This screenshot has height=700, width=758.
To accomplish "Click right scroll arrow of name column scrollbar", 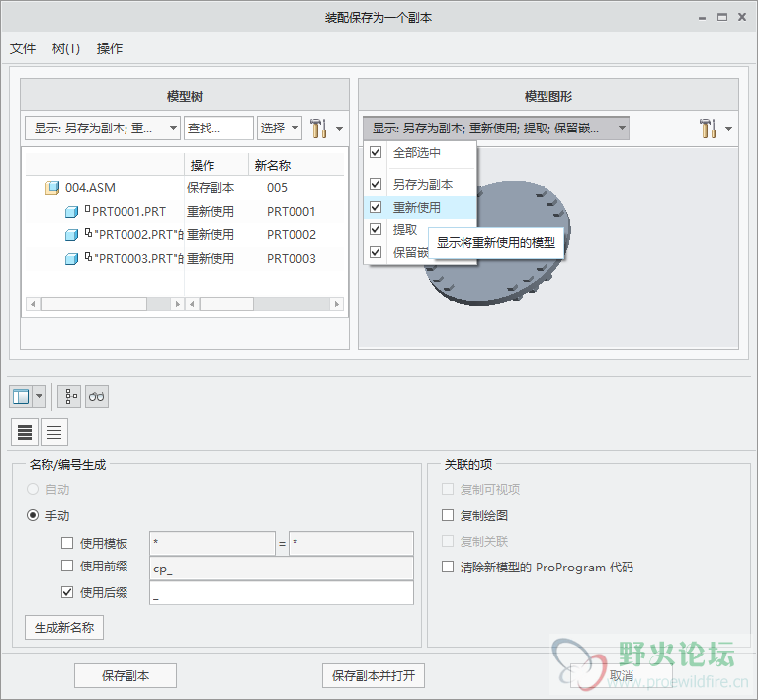I will [x=337, y=305].
